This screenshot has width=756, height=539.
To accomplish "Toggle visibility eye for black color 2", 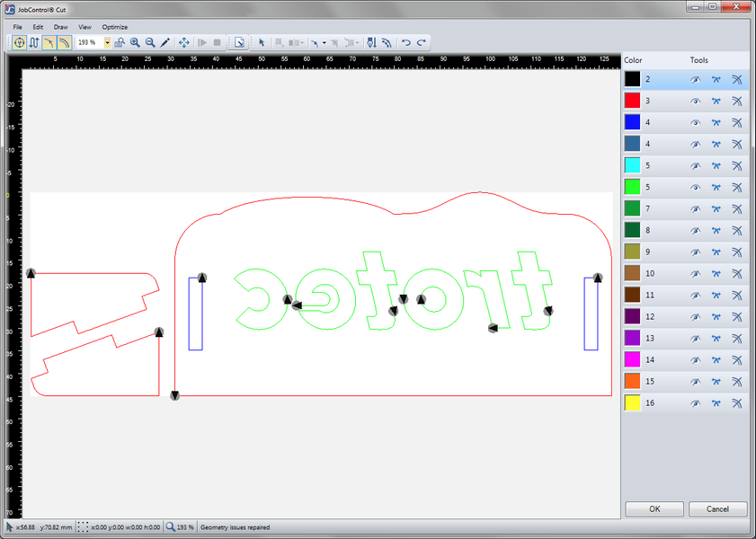I will click(695, 80).
